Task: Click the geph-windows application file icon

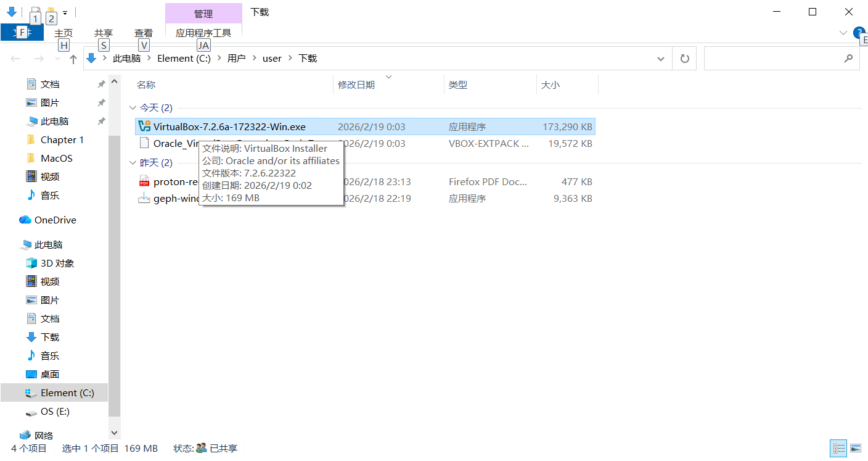Action: coord(144,198)
